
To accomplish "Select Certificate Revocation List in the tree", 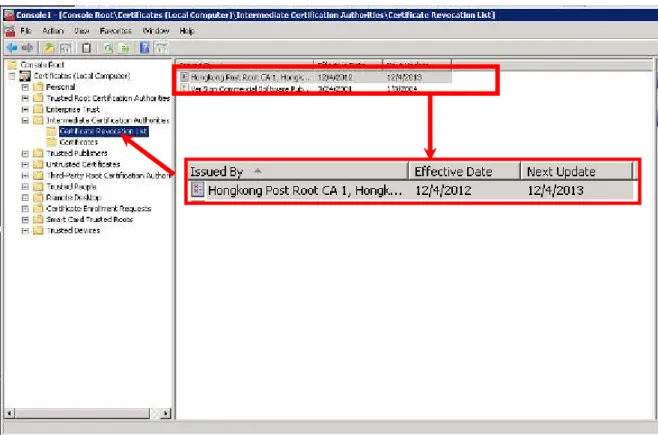I will pos(104,131).
